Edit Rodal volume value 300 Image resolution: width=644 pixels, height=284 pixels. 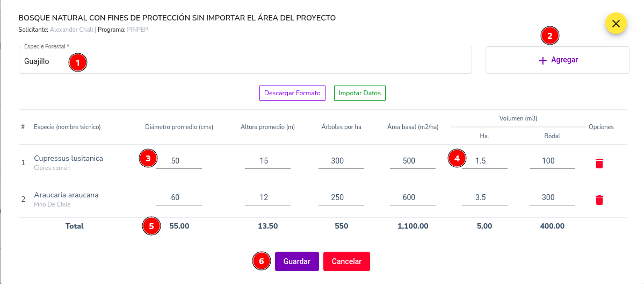coord(552,197)
